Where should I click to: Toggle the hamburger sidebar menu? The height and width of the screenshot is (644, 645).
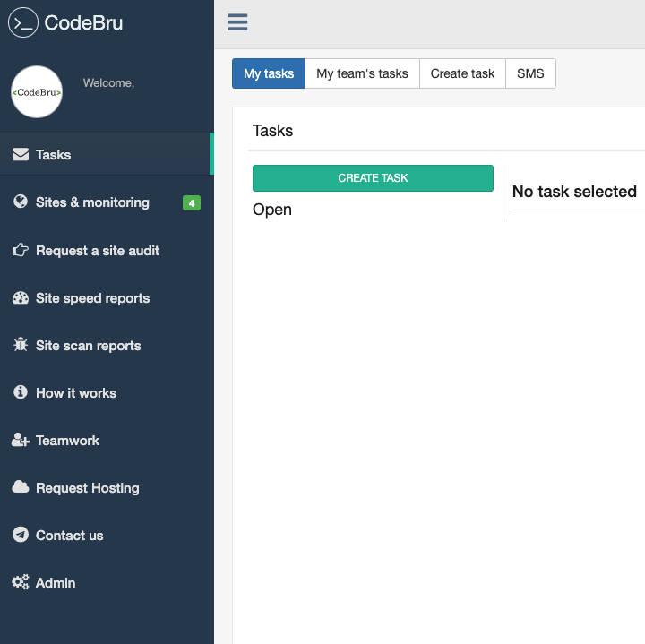[237, 23]
